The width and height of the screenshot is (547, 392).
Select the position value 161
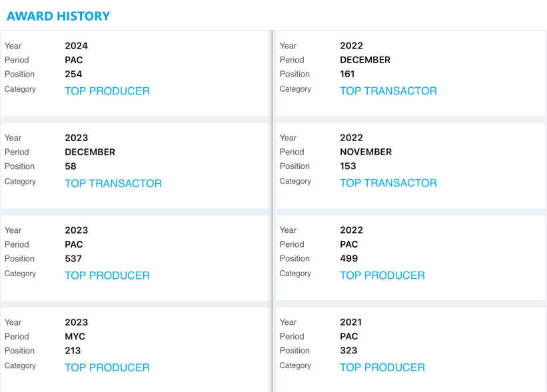348,74
